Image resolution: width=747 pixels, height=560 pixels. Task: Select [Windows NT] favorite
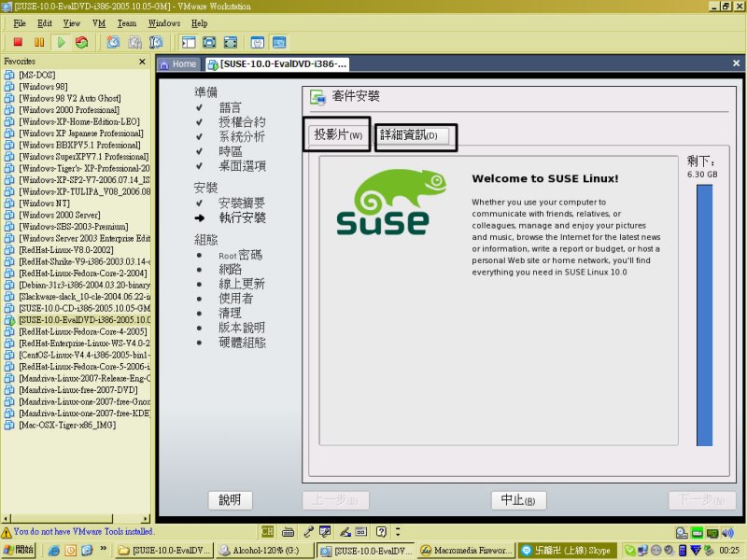(44, 203)
